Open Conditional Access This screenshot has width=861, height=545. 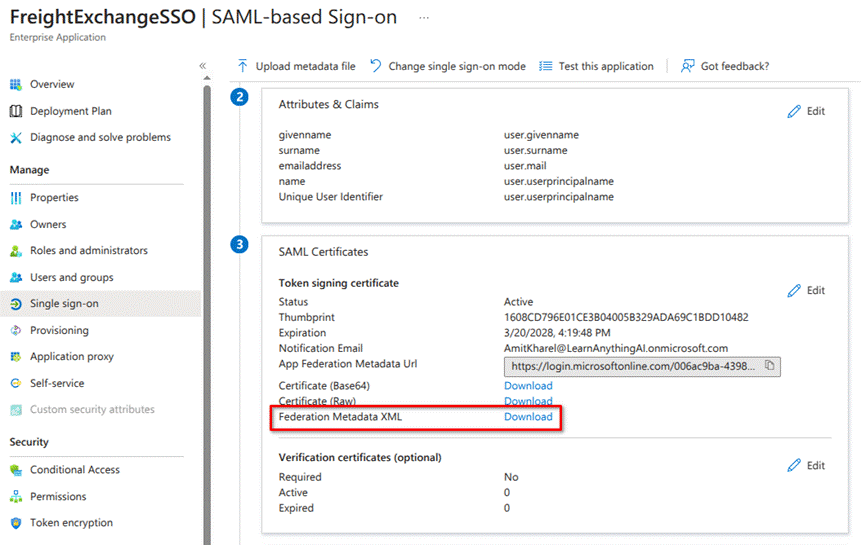tap(75, 470)
